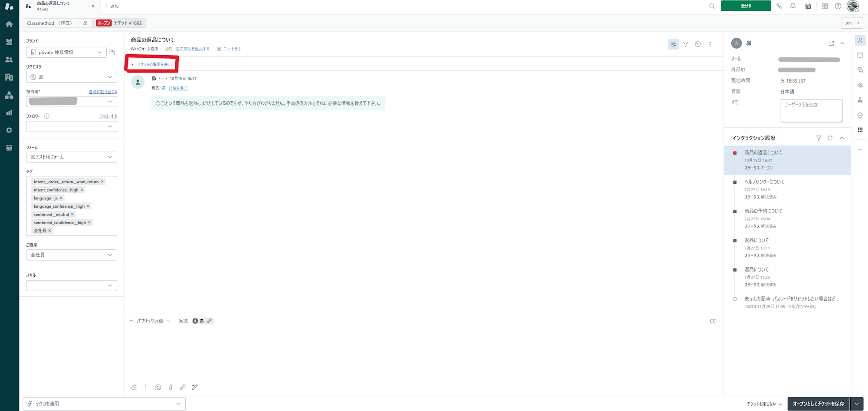Open the チケットを閉じない dropdown
Screen dimensions: 868x411
coord(765,404)
